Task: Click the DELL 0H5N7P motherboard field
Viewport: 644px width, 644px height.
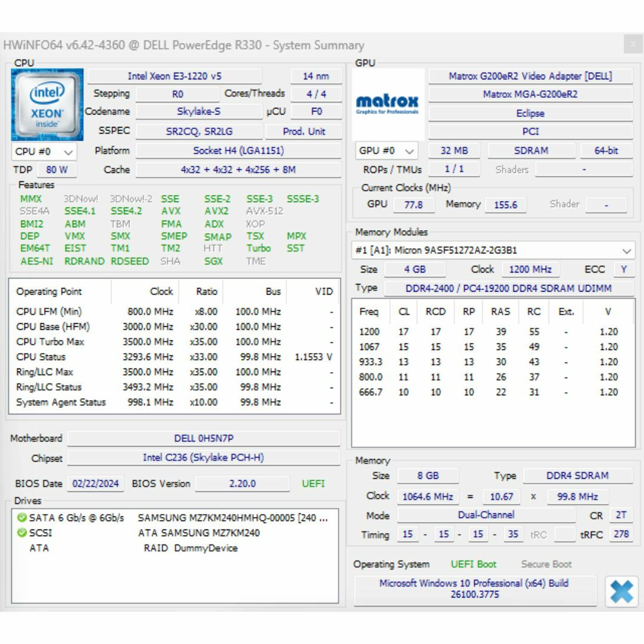Action: (204, 438)
